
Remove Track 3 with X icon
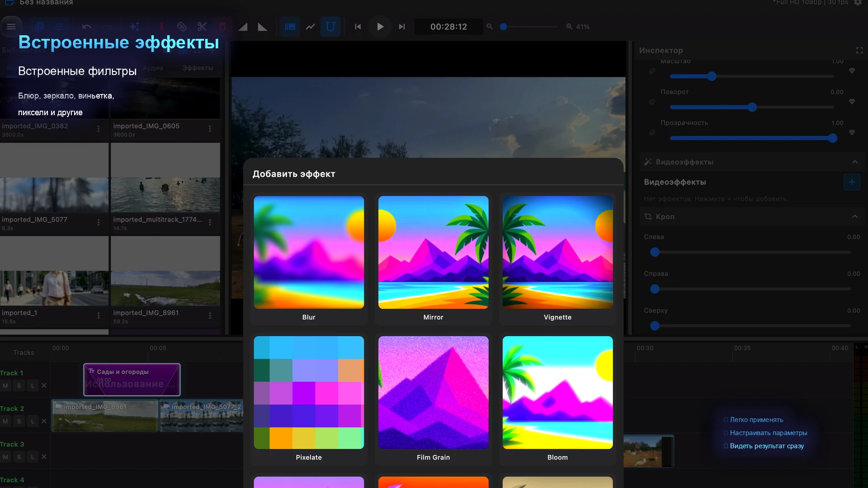pos(44,457)
